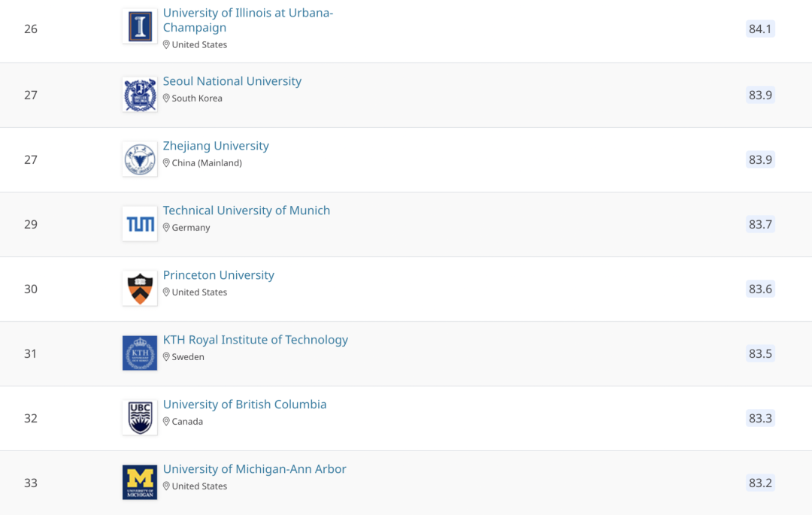
Task: Open KTH Royal Institute of Technology link
Action: pos(256,340)
